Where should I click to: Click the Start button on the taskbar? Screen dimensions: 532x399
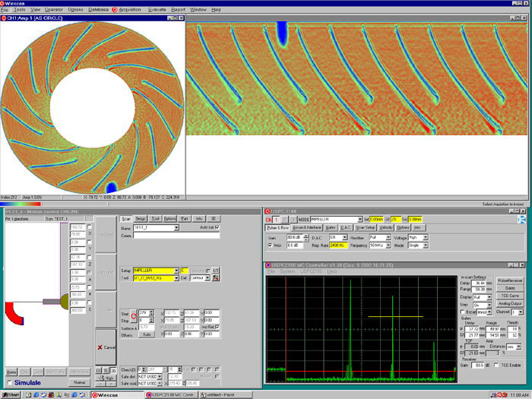(11, 394)
